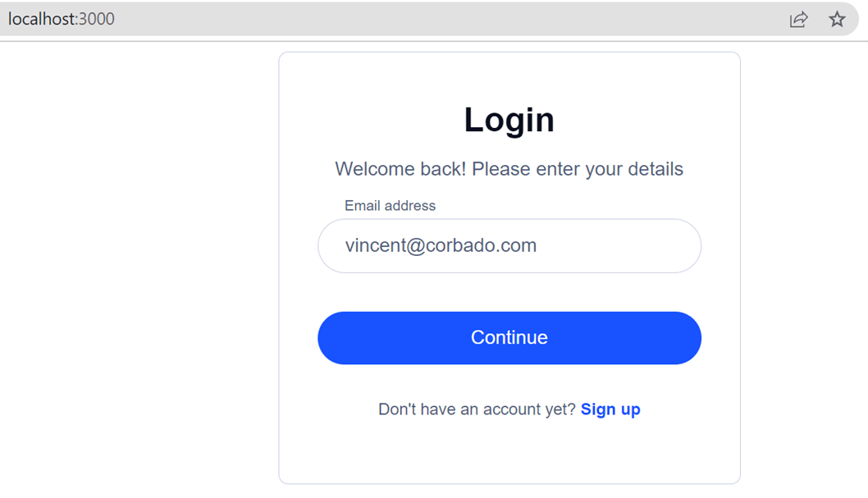Viewport: 868px width, 498px height.
Task: Click blank page area left of login card
Action: point(139,263)
